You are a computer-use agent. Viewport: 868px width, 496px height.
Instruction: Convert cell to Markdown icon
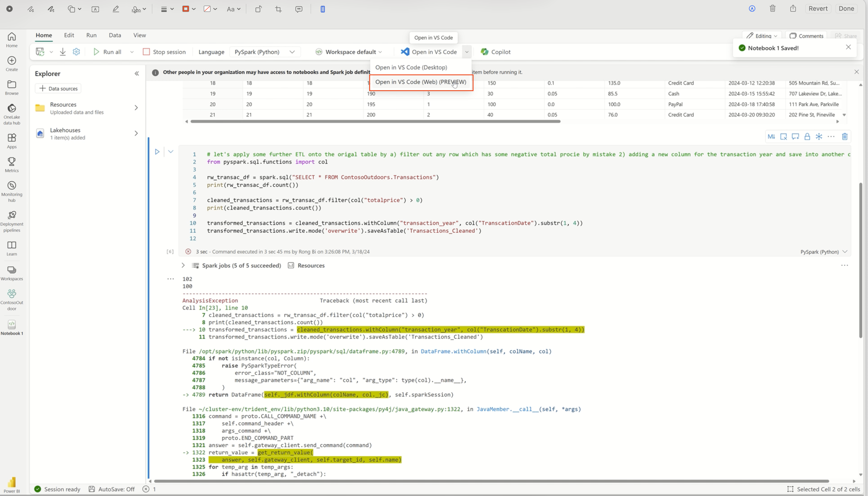[x=771, y=137]
